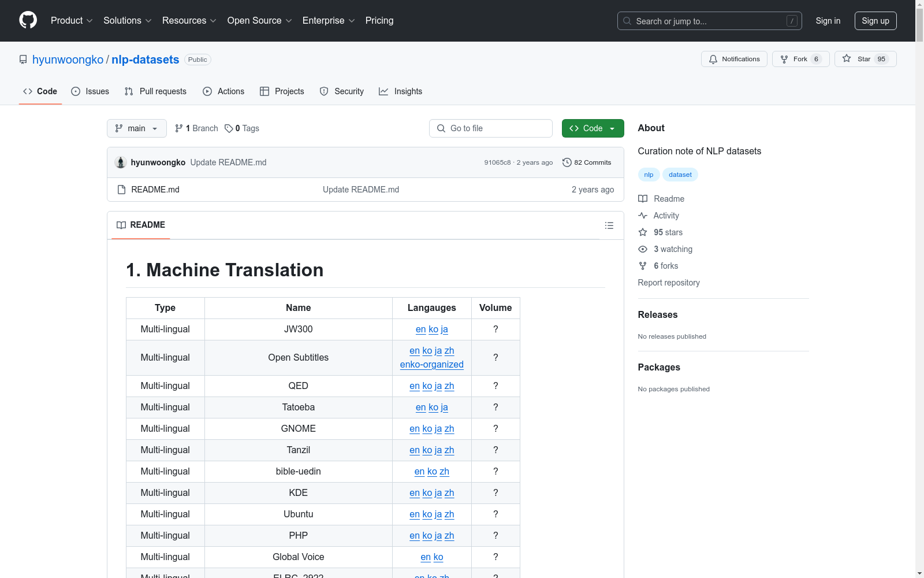Image resolution: width=924 pixels, height=578 pixels.
Task: Click the Open Subtitles name cell
Action: (x=299, y=358)
